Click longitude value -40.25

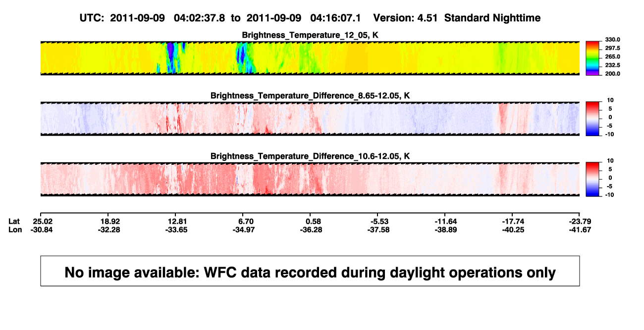click(x=512, y=230)
